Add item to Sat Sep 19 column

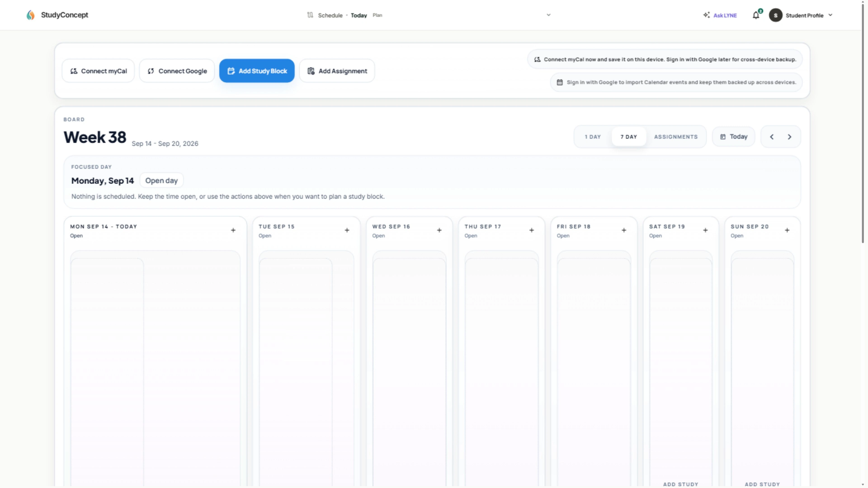pyautogui.click(x=705, y=230)
